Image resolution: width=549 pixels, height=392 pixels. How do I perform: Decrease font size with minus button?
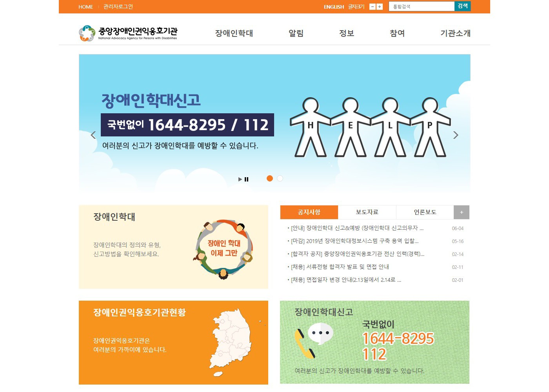373,7
